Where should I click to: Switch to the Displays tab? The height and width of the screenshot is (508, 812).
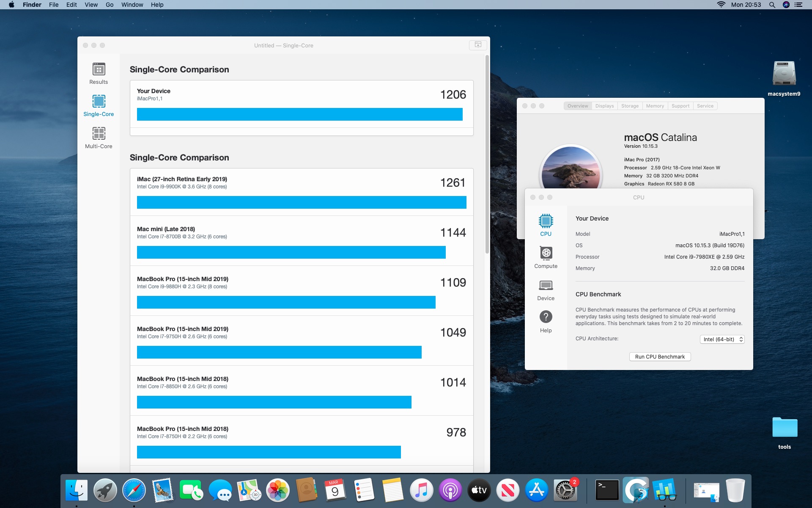[604, 106]
